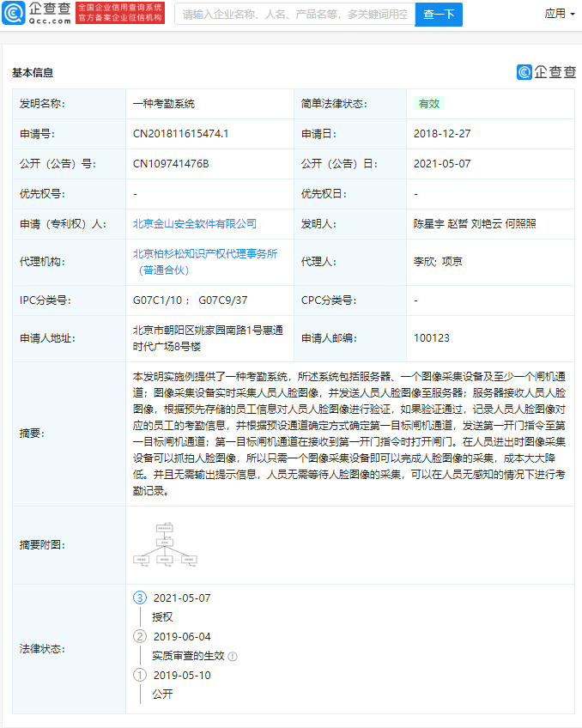Click the 基本信息 section heading
582x728 pixels.
click(x=33, y=73)
